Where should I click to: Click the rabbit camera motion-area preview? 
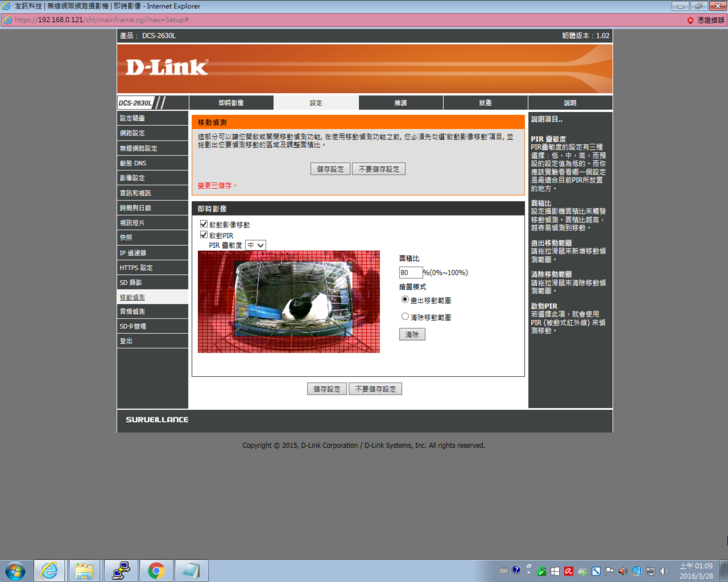(289, 302)
